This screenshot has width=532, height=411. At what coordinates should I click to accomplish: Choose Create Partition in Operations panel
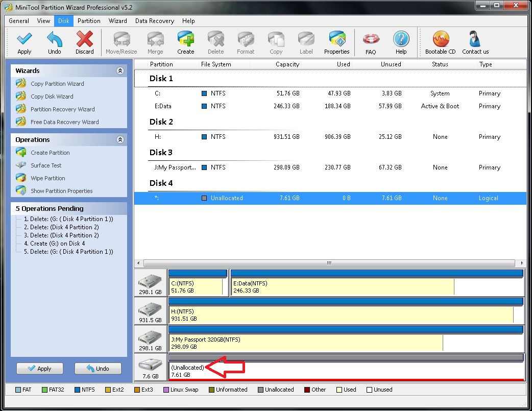pos(50,153)
